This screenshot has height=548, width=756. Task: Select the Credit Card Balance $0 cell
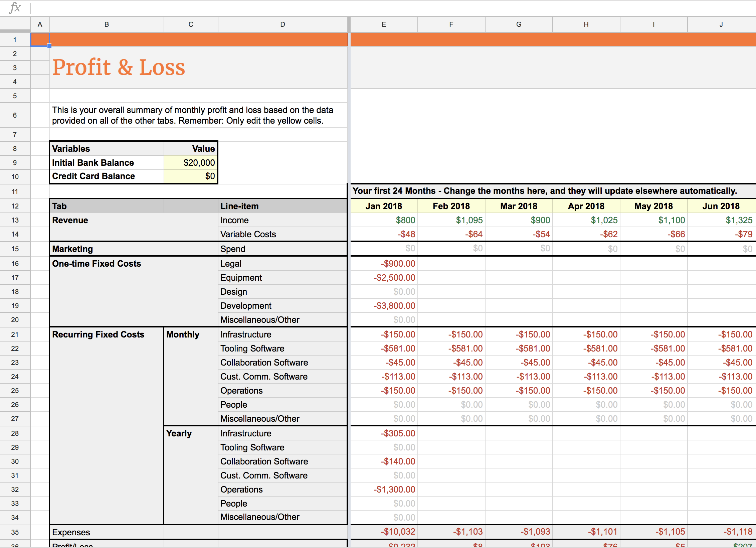click(x=191, y=176)
